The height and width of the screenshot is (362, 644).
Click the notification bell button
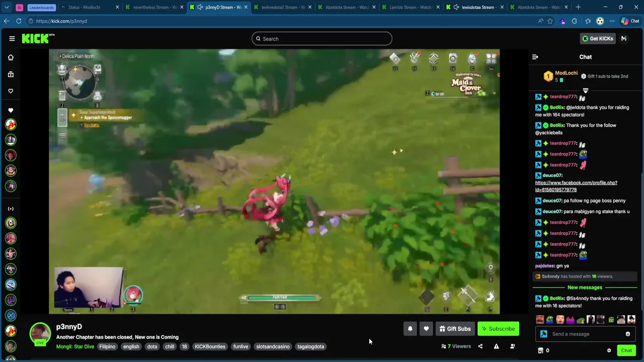tap(410, 329)
